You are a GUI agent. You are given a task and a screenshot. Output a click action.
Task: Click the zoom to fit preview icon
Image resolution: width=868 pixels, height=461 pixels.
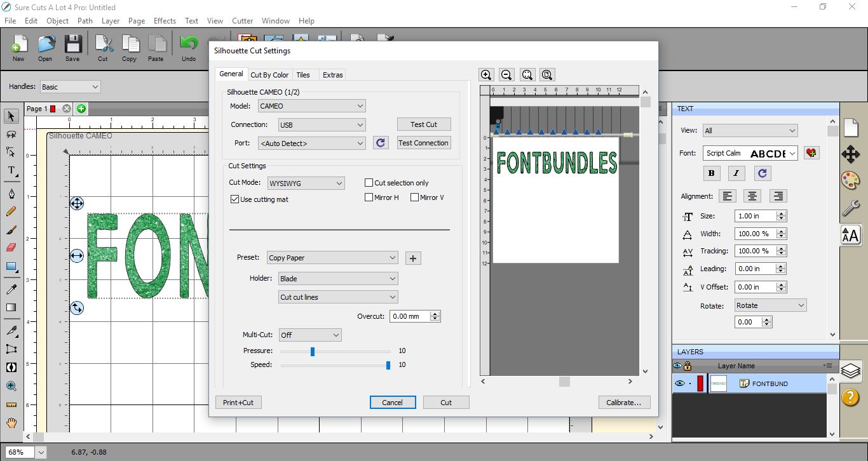(527, 75)
